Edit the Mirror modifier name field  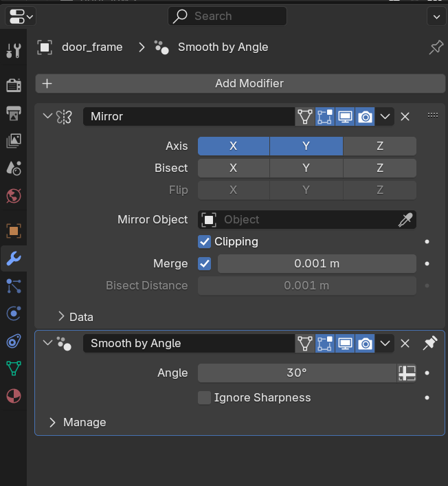189,117
